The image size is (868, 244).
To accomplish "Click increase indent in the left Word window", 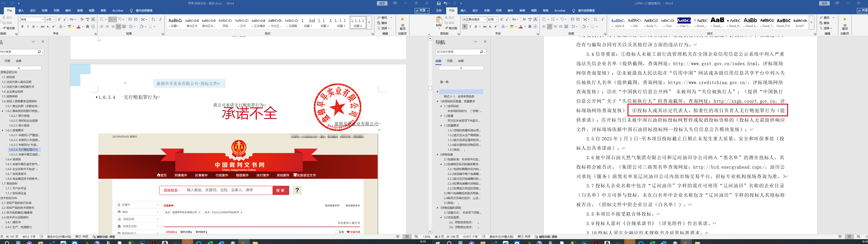I will pos(135,19).
